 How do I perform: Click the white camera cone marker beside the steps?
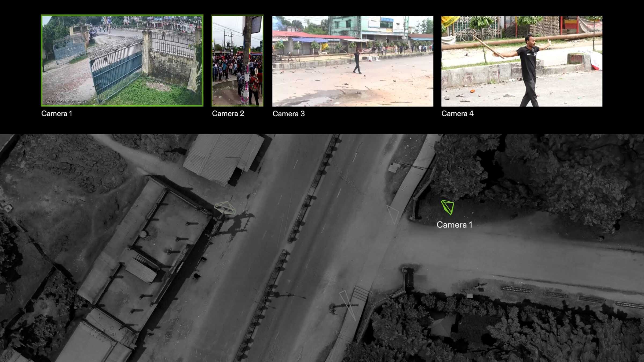click(347, 305)
